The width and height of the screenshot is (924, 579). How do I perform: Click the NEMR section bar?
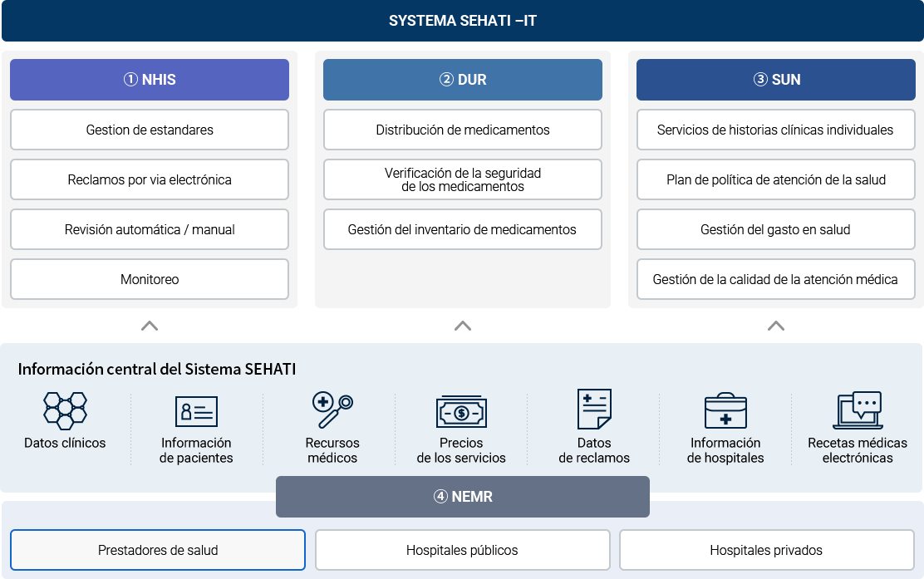pos(463,497)
